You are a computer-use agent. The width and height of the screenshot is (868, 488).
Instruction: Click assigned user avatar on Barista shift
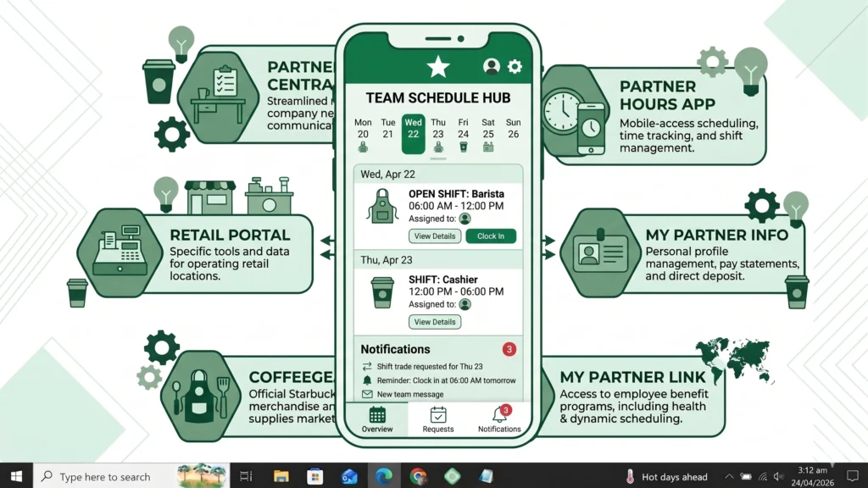coord(465,219)
